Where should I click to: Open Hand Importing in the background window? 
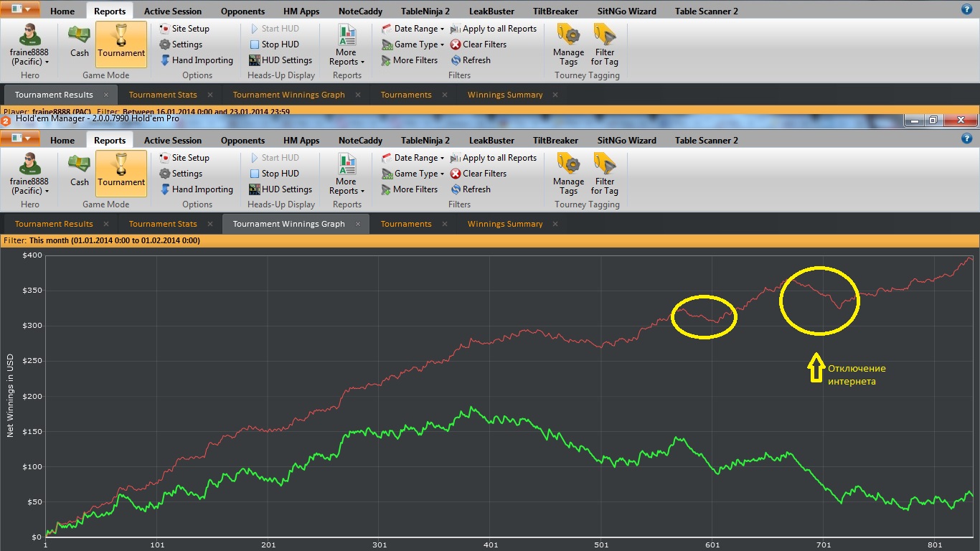196,60
